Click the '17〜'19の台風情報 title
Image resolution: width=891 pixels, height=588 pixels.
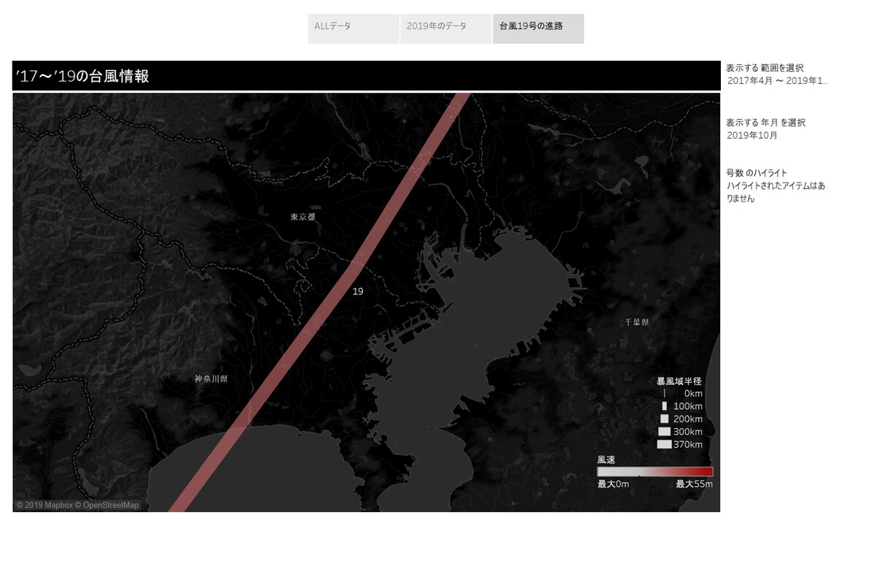(x=83, y=76)
